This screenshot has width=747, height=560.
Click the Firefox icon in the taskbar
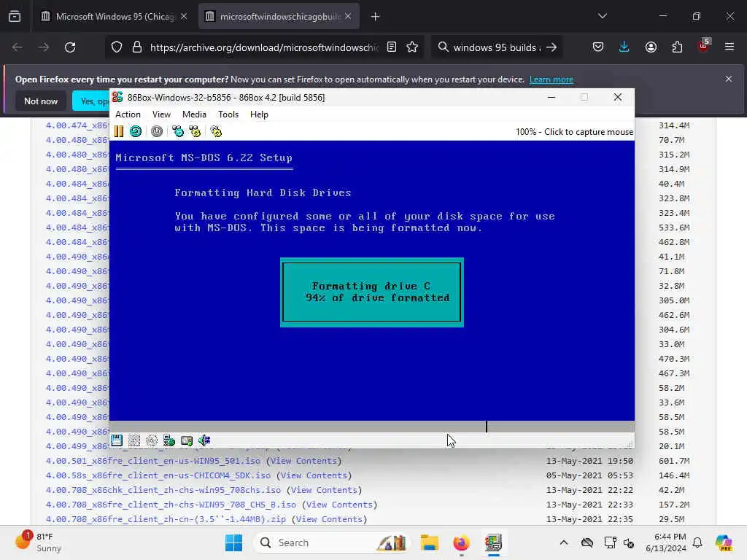(x=461, y=542)
